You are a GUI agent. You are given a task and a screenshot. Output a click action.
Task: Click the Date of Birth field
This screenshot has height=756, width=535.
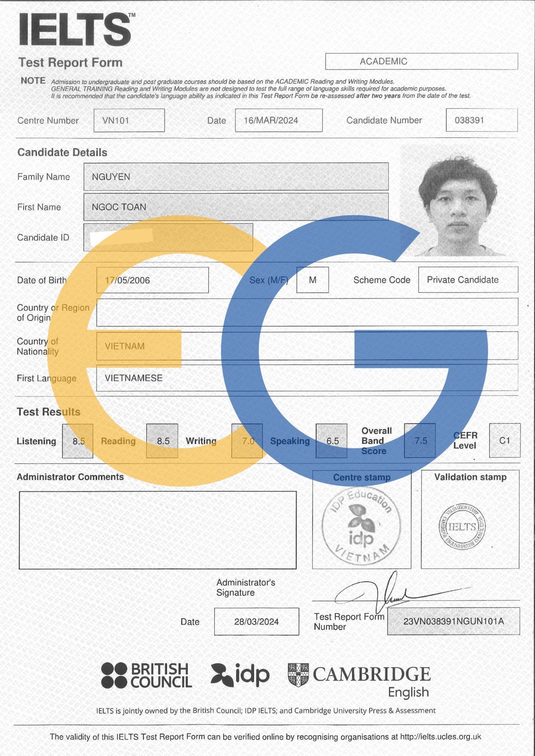(152, 280)
